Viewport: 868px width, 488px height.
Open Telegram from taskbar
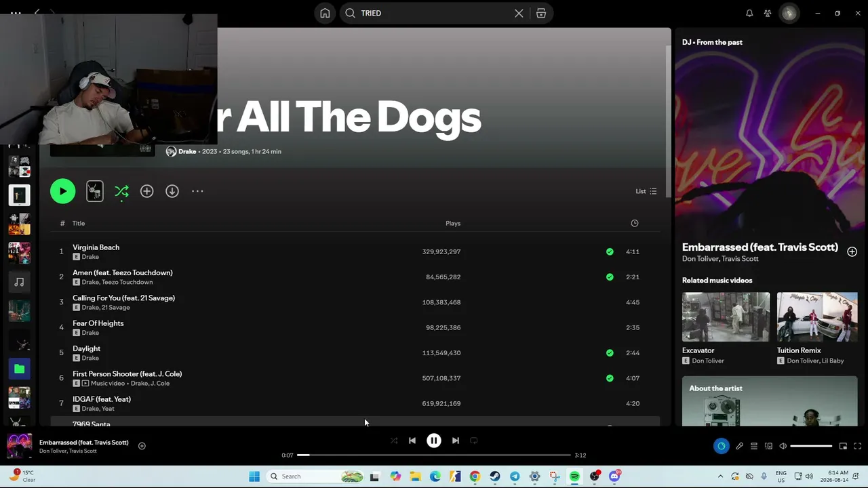click(515, 476)
